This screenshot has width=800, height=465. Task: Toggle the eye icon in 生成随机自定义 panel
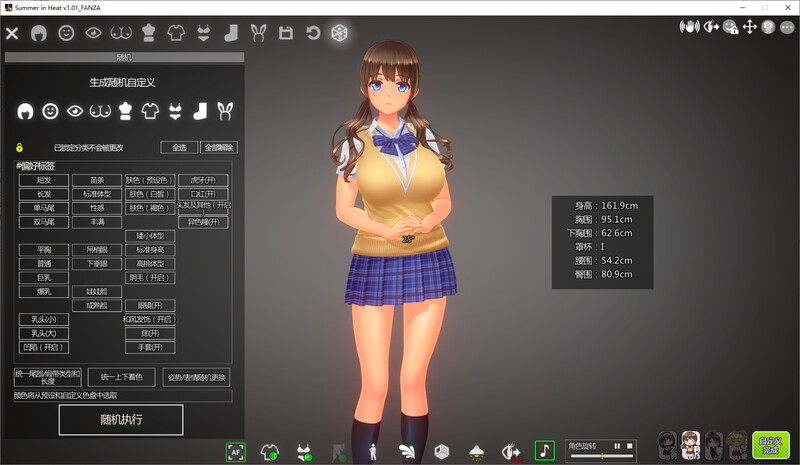(75, 111)
